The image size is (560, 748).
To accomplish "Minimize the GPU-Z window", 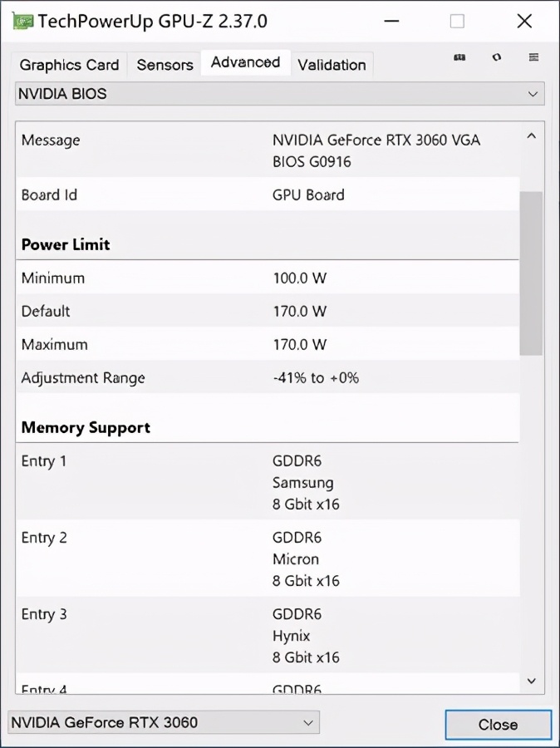I will coord(390,22).
